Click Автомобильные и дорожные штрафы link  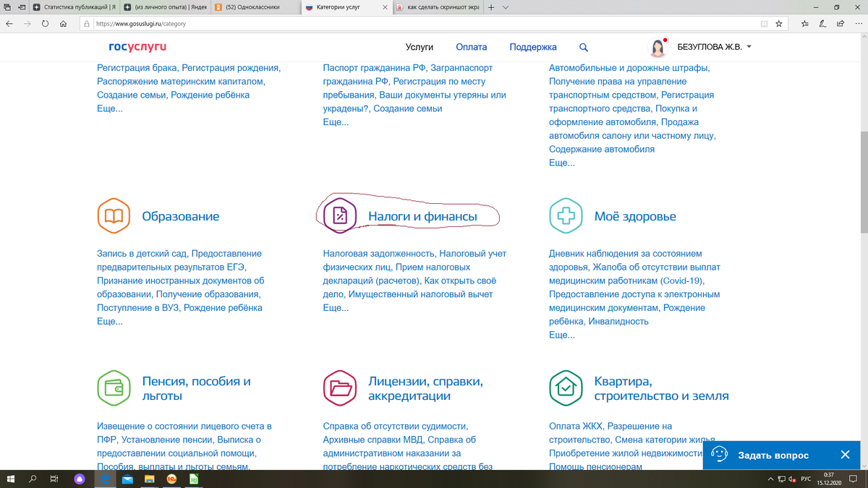[x=628, y=68]
